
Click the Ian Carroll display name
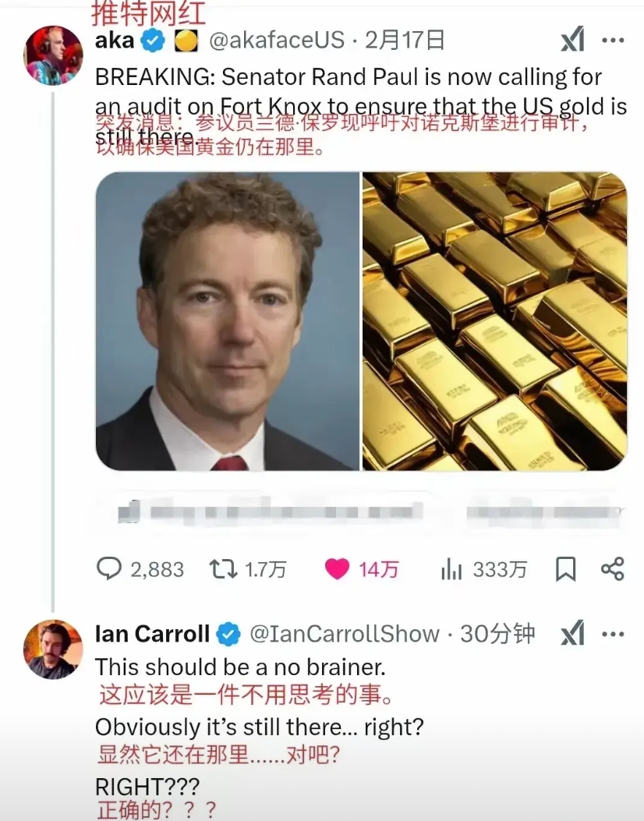pyautogui.click(x=152, y=634)
